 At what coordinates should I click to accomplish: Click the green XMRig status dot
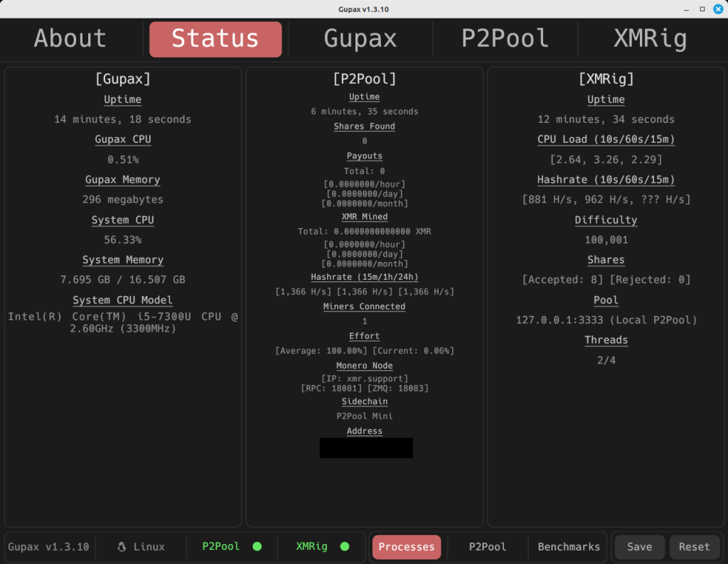(x=345, y=547)
